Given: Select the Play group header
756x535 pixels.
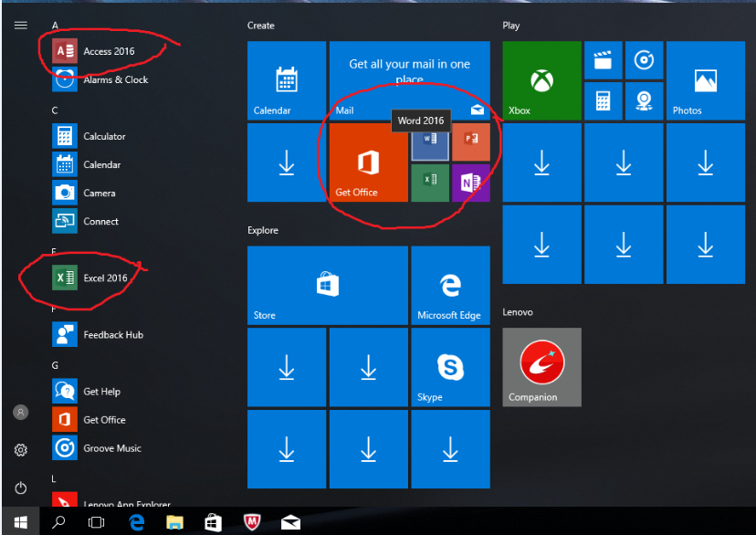Looking at the screenshot, I should [511, 26].
